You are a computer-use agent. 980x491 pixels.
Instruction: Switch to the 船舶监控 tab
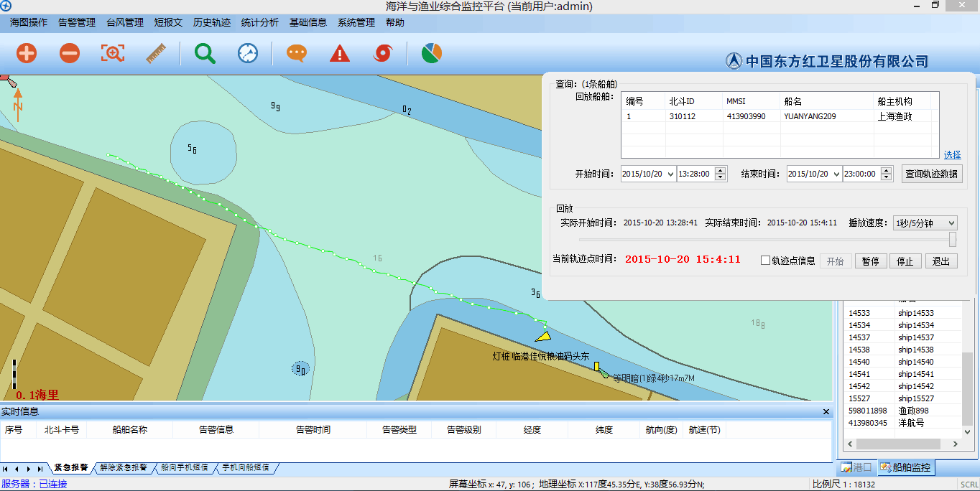tap(905, 467)
